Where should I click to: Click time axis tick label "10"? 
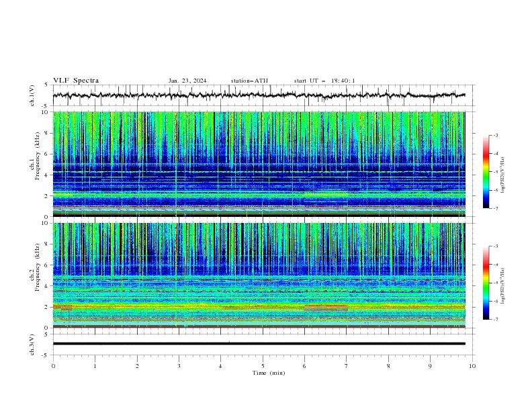tap(472, 366)
